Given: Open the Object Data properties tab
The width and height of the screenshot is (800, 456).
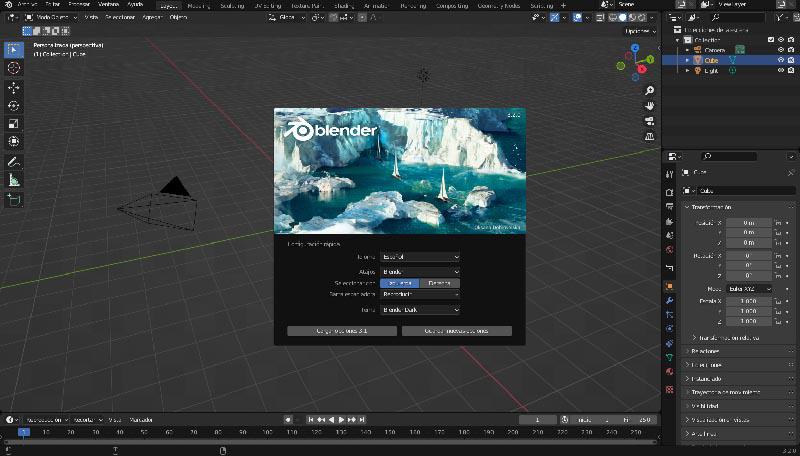Looking at the screenshot, I should pyautogui.click(x=669, y=358).
